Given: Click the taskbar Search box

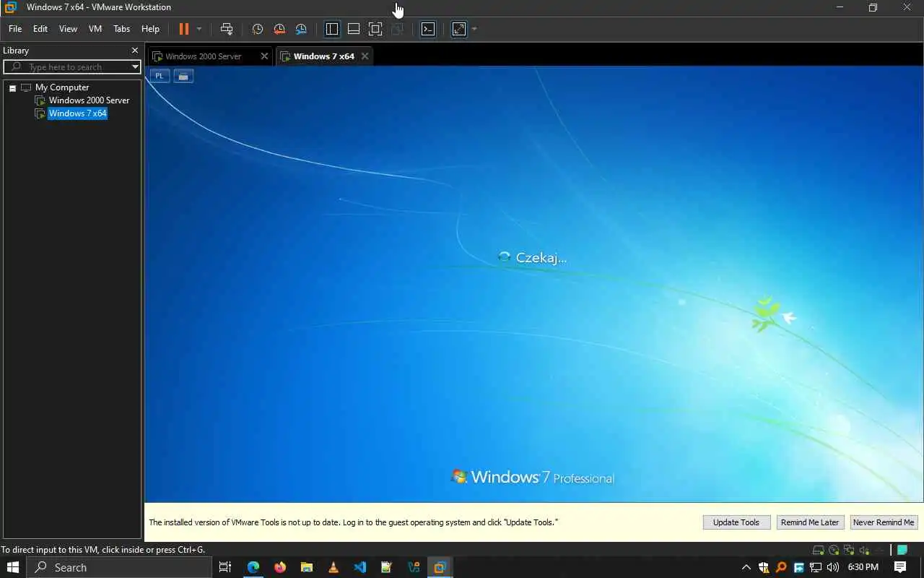Looking at the screenshot, I should [x=119, y=567].
